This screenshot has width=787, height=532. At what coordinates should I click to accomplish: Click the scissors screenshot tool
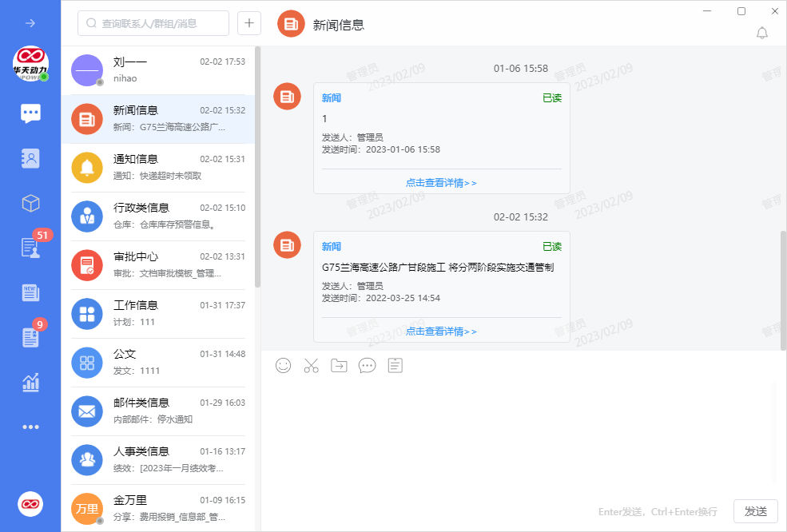[311, 365]
